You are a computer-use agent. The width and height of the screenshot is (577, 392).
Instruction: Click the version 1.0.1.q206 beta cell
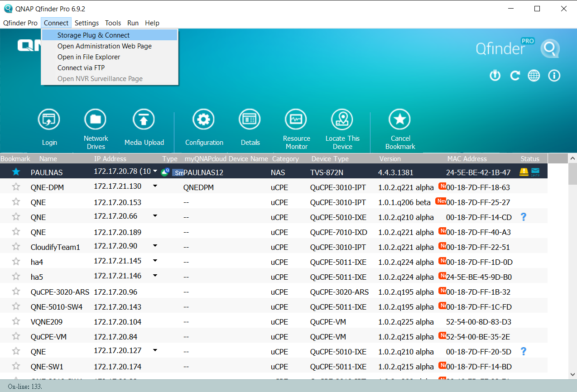point(404,202)
